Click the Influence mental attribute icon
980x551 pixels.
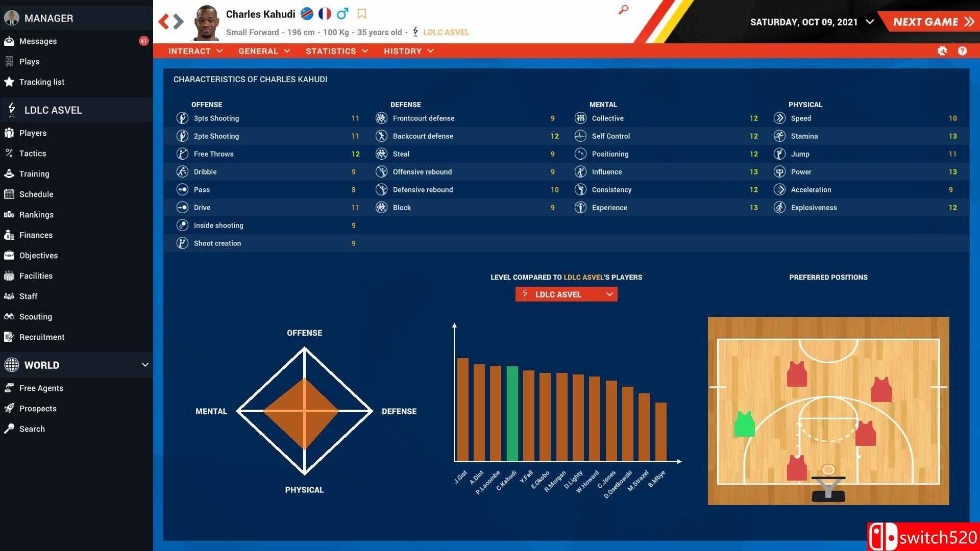click(579, 171)
